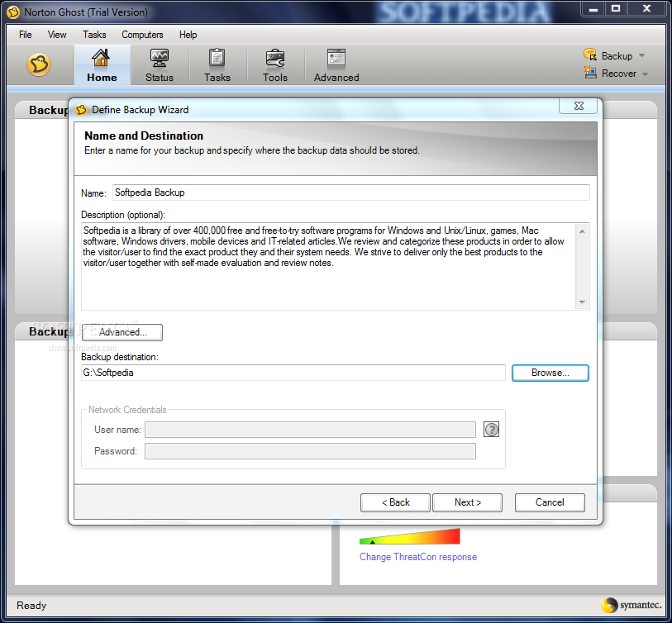Proceed with the Next > button

tap(468, 502)
